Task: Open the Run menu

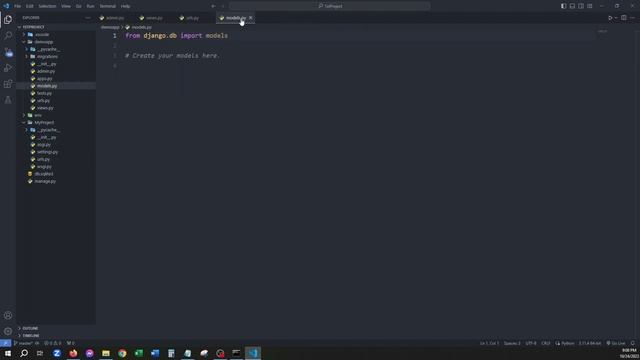Action: (90, 6)
